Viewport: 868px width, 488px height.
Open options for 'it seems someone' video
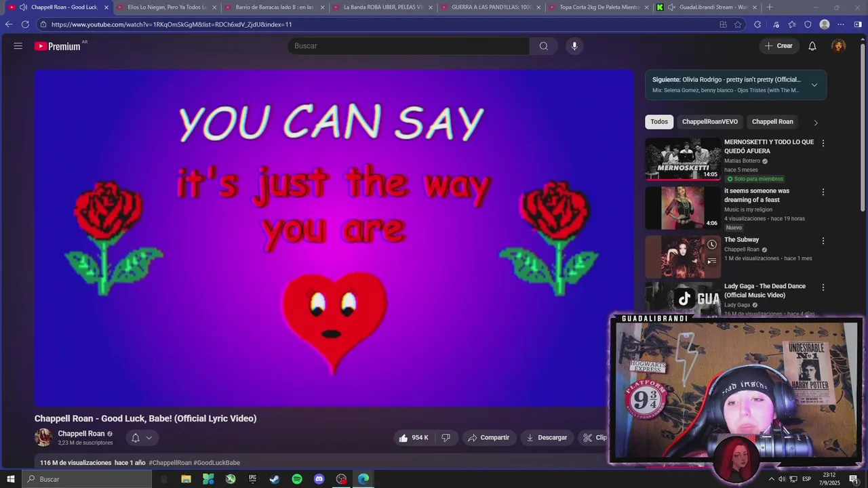[x=823, y=192]
